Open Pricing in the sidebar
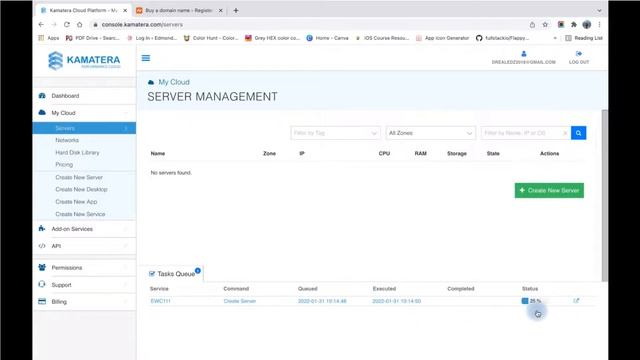 point(64,164)
